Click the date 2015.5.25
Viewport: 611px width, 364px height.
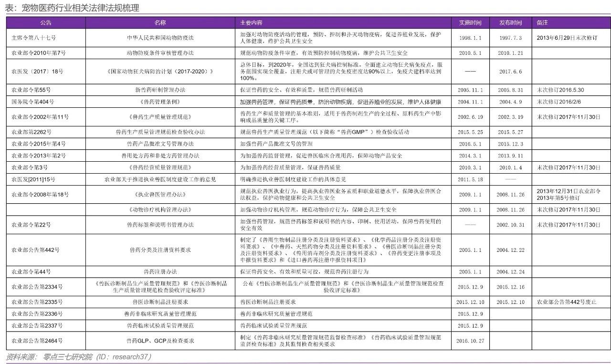click(x=470, y=132)
